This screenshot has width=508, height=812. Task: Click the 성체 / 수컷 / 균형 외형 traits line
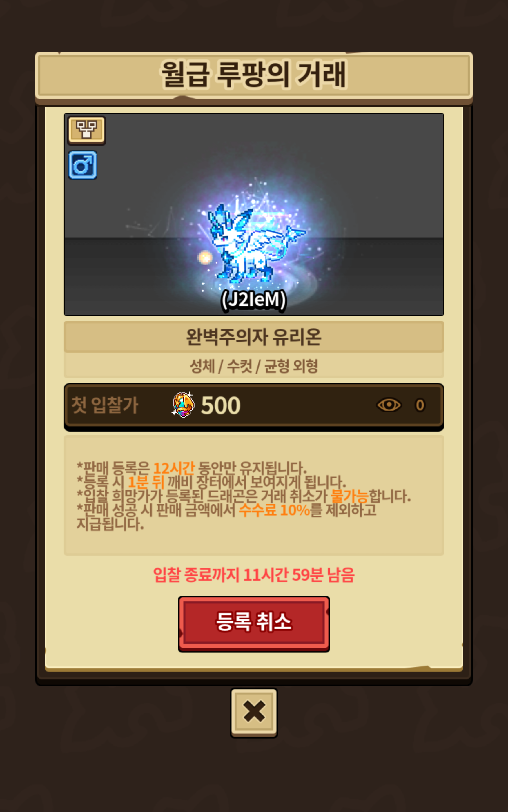click(254, 366)
